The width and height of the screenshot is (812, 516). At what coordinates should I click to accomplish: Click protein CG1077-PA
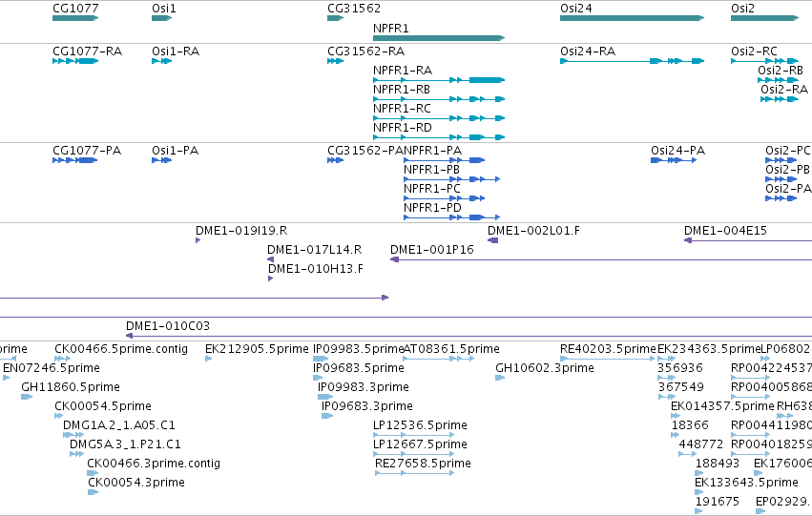pos(74,160)
